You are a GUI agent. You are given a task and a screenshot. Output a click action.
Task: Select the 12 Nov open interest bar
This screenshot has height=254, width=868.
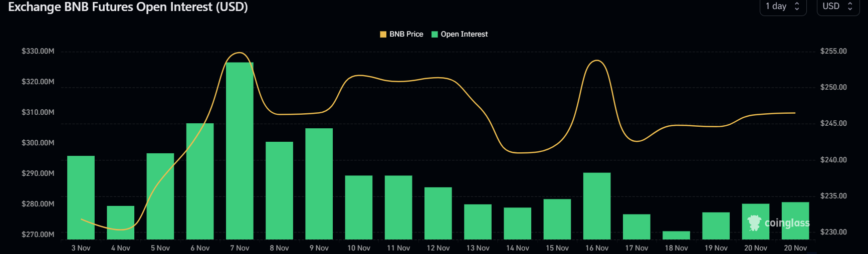(438, 213)
